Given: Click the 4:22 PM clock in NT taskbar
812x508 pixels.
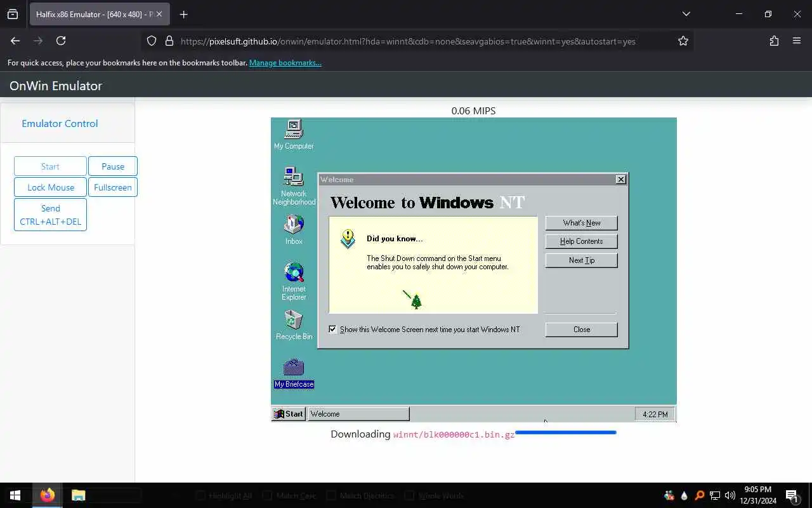Looking at the screenshot, I should coord(655,414).
